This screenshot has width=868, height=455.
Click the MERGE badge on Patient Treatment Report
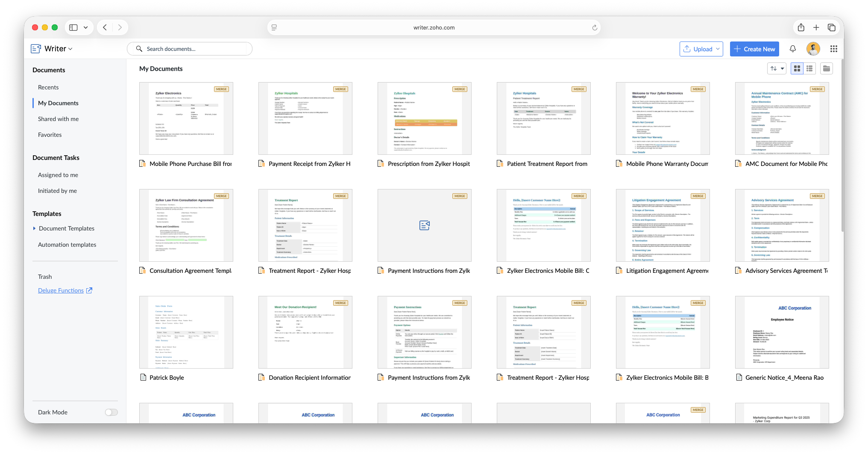(579, 89)
